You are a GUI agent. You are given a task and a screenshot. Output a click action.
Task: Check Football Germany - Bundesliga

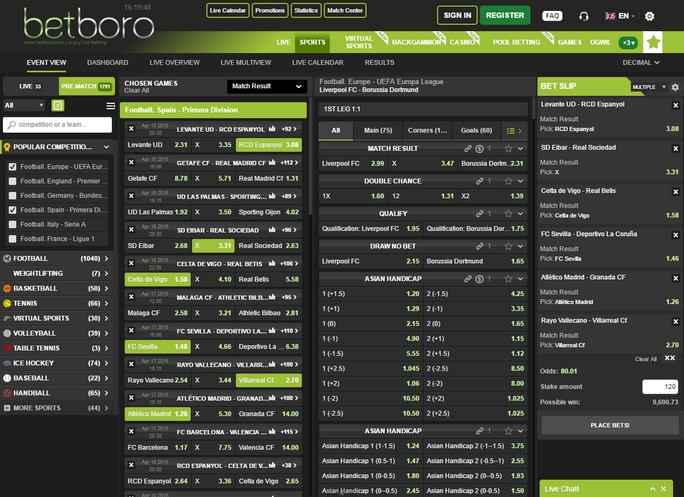(x=13, y=195)
